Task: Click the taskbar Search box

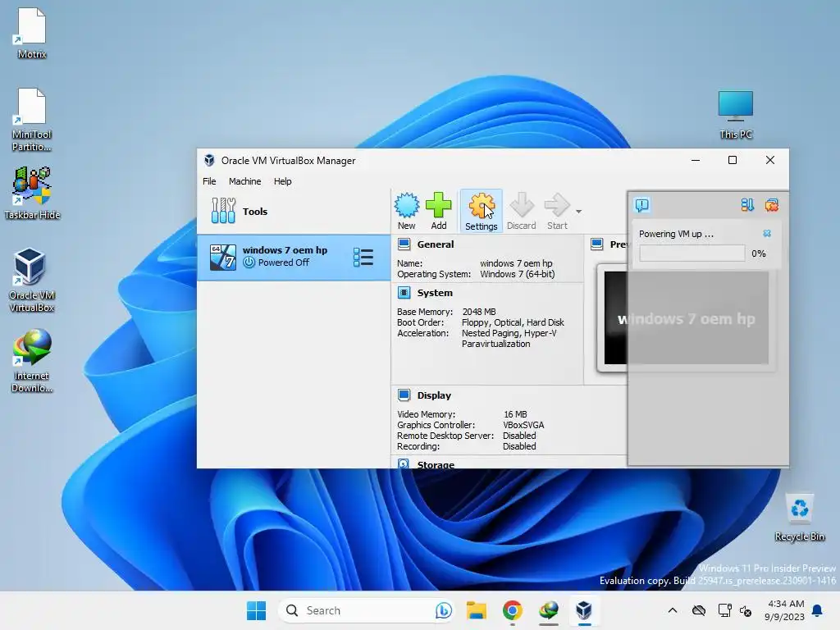Action: (x=367, y=610)
